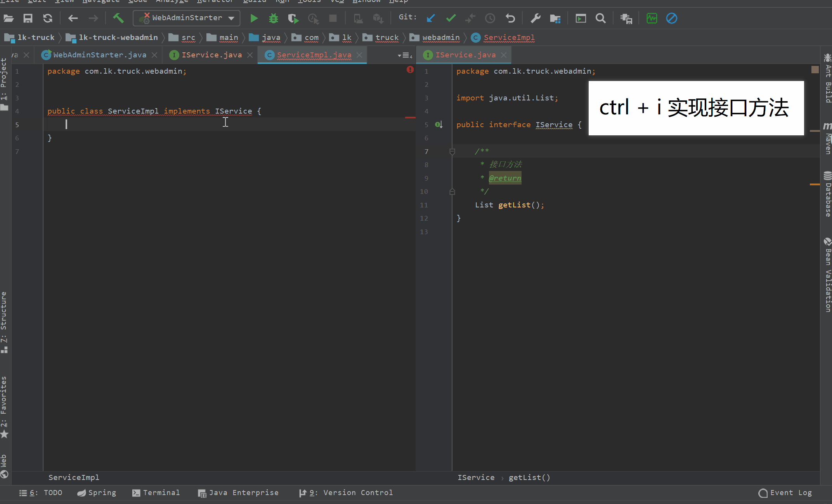The height and width of the screenshot is (504, 832).
Task: Open Search Everywhere magnifier
Action: 600,18
